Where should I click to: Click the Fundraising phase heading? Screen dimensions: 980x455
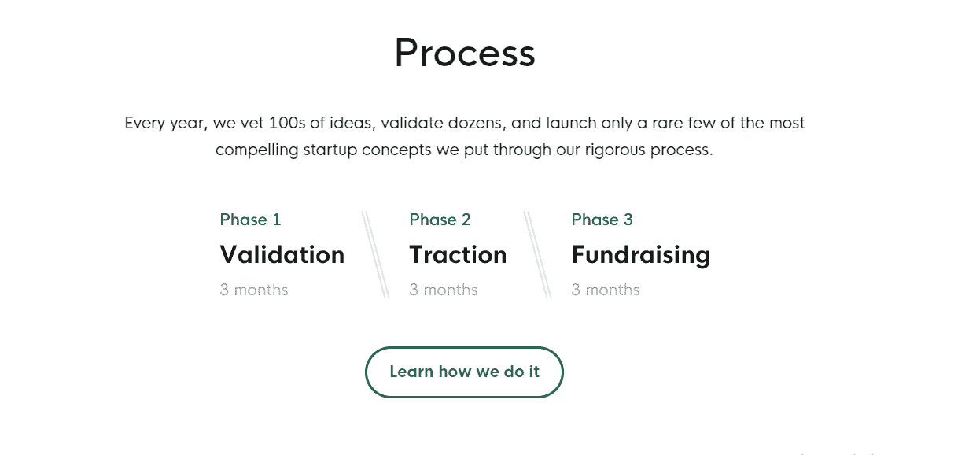click(640, 254)
